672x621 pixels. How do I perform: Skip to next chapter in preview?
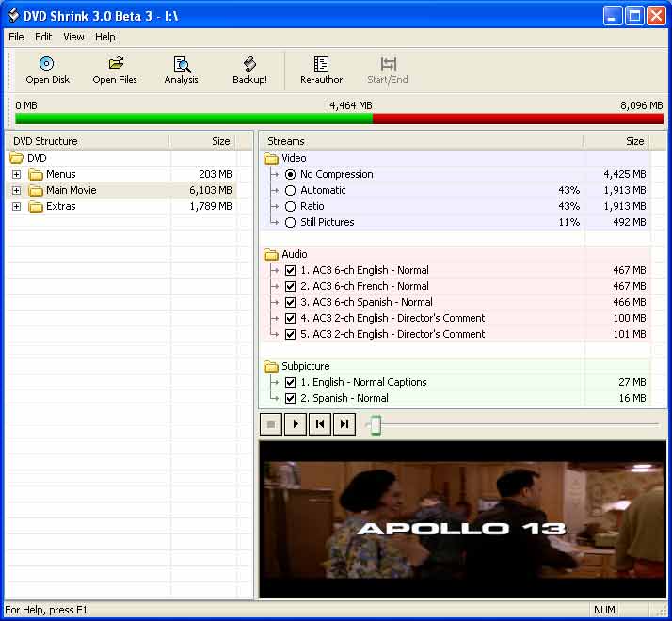(344, 424)
